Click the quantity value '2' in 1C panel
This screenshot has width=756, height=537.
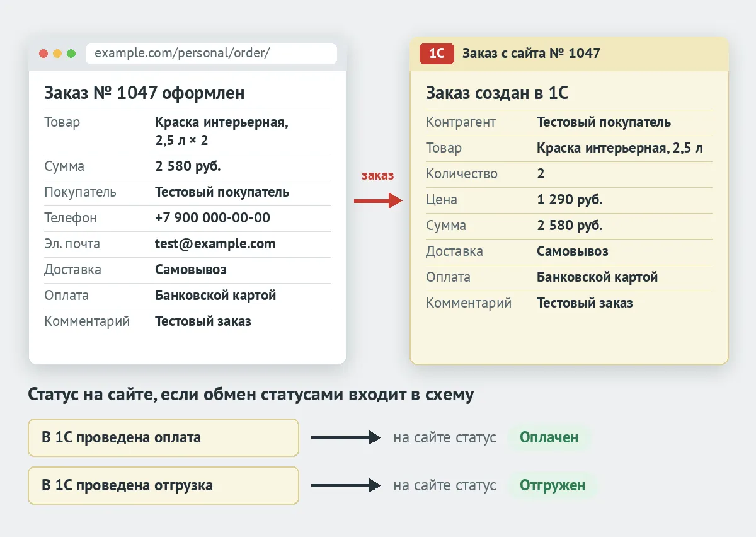coord(541,174)
